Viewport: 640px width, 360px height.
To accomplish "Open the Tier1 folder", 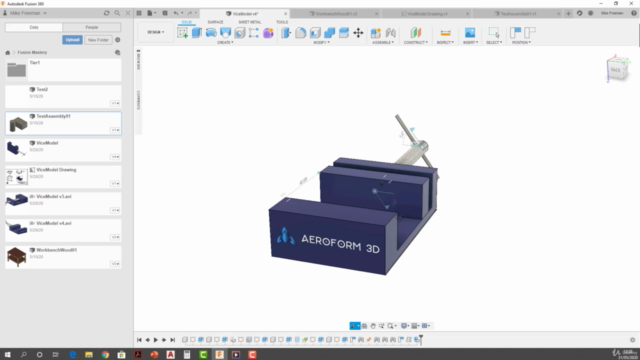I will click(63, 70).
